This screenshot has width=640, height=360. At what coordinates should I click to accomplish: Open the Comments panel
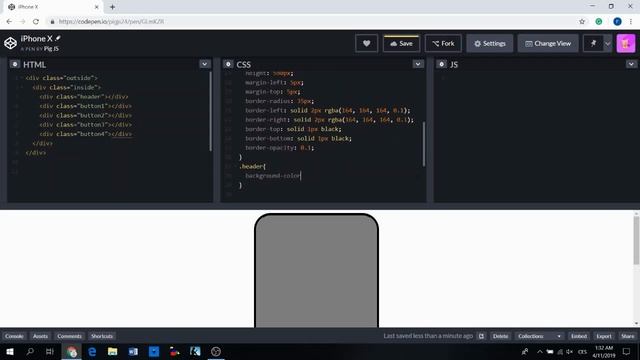[x=69, y=336]
